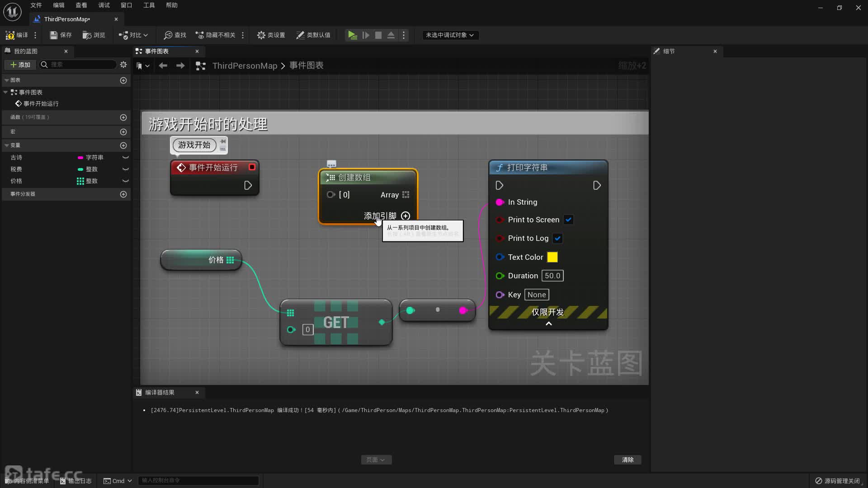Open the 工具 menu

point(149,5)
